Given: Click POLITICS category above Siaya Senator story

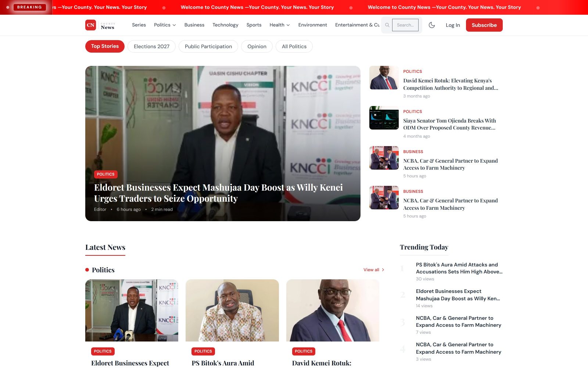Looking at the screenshot, I should 412,112.
